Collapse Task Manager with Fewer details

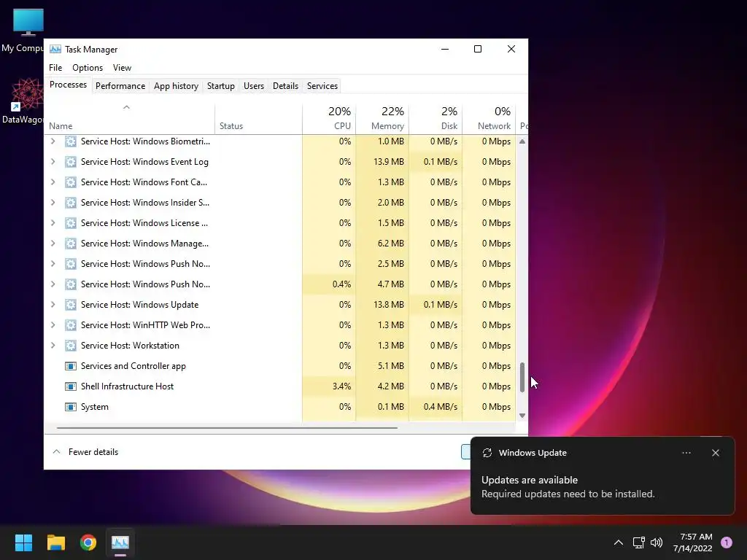[85, 452]
